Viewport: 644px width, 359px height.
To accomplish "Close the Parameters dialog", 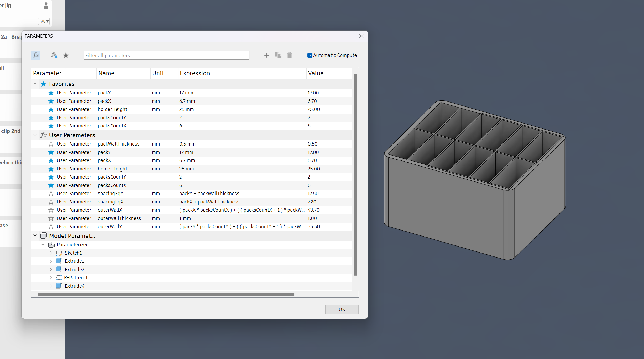I will pos(361,36).
